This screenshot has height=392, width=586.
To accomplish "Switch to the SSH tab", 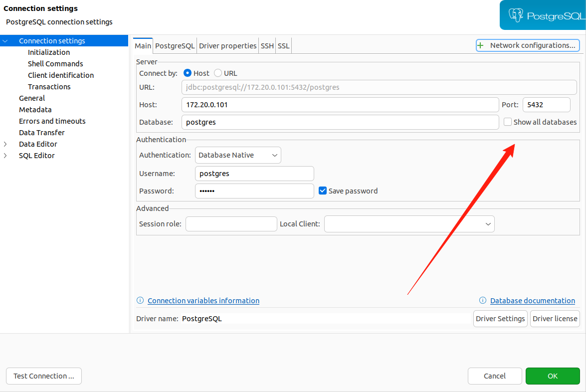I will pos(267,46).
